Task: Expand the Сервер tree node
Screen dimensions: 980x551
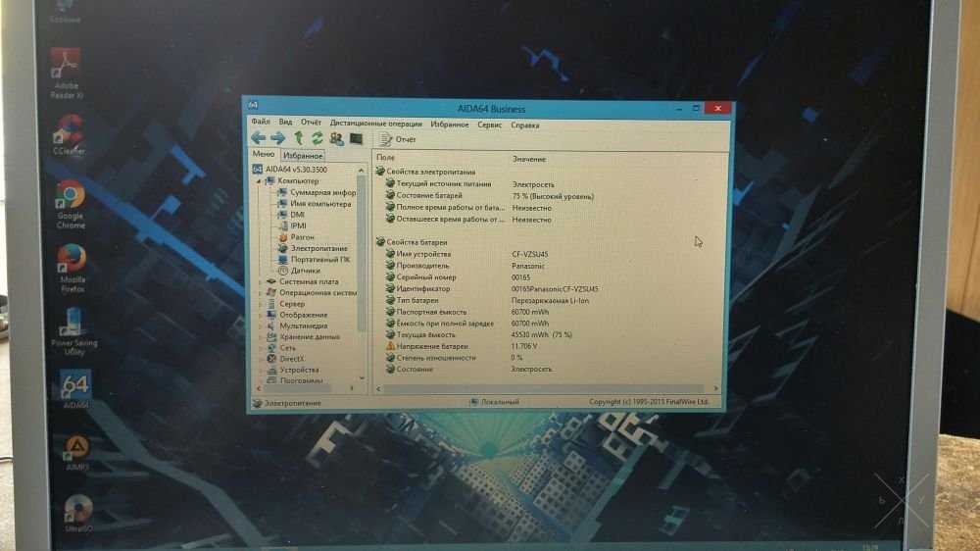Action: 260,304
